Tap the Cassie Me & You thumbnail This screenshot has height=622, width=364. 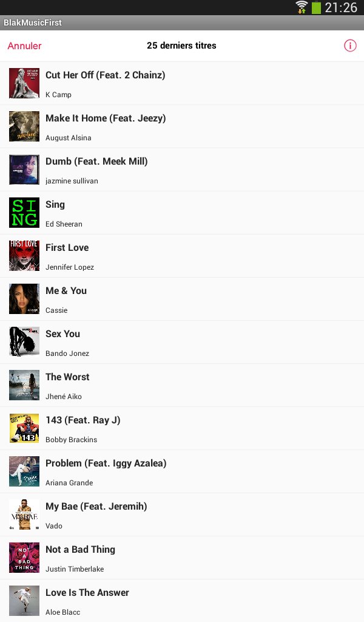pyautogui.click(x=24, y=299)
